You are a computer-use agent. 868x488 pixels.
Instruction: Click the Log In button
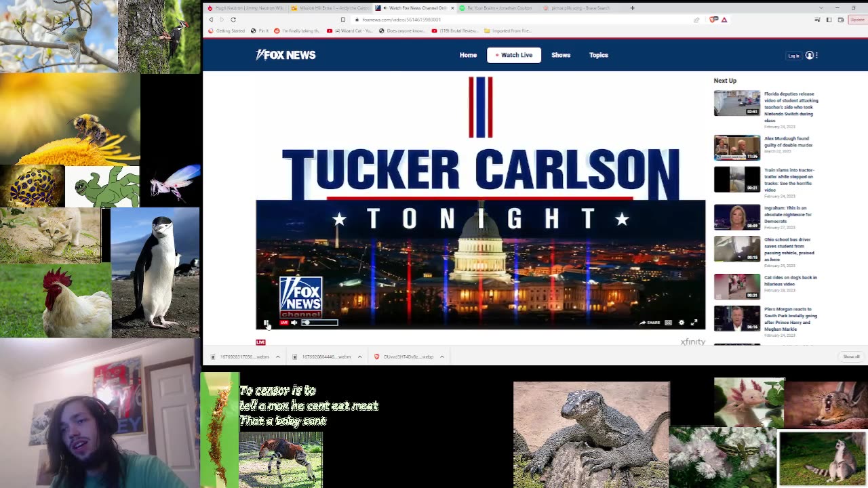coord(793,56)
